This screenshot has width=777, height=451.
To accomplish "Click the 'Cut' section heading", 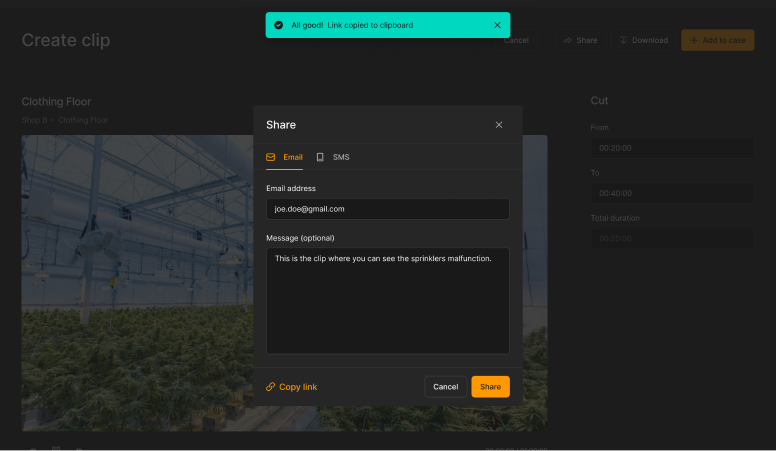I will point(599,101).
